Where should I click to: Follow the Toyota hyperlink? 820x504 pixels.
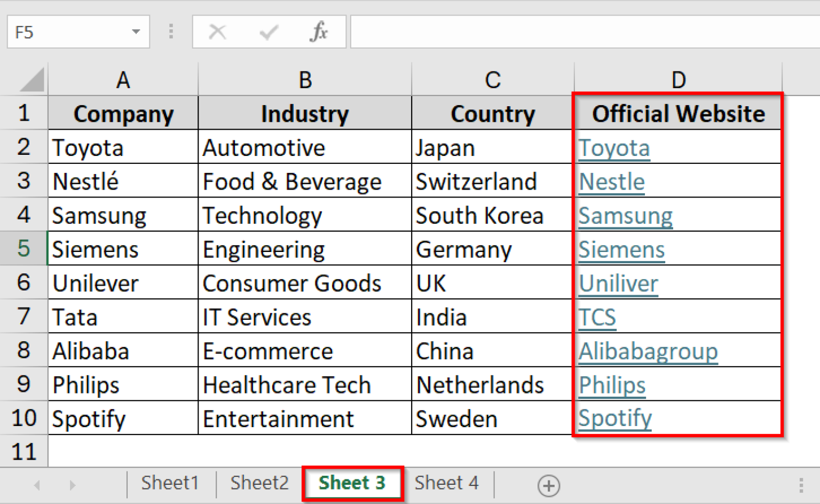[614, 148]
